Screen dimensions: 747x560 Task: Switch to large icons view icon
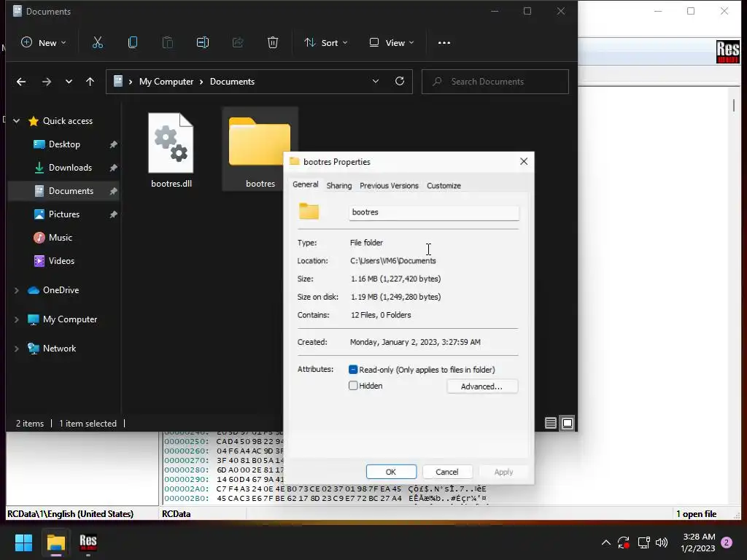[x=568, y=424]
